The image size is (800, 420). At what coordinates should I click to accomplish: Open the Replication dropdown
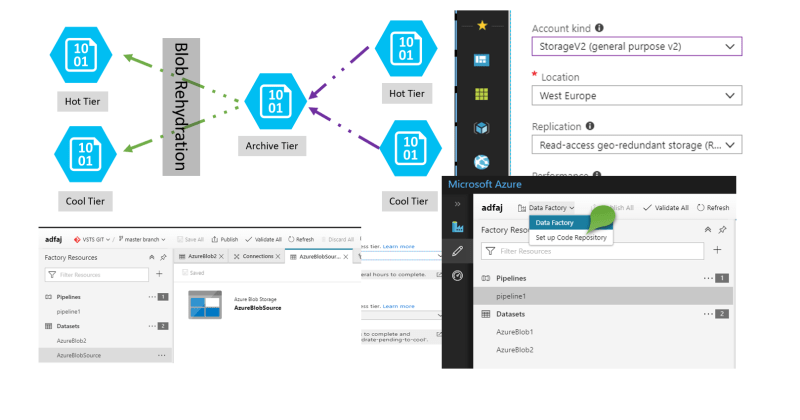point(636,145)
